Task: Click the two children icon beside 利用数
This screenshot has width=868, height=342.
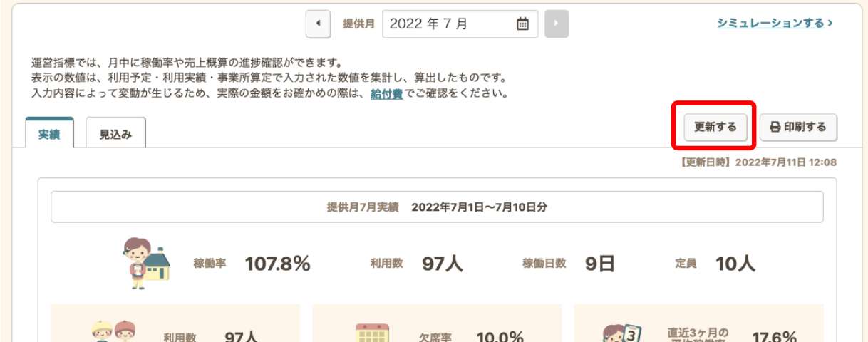Action: coord(113,331)
